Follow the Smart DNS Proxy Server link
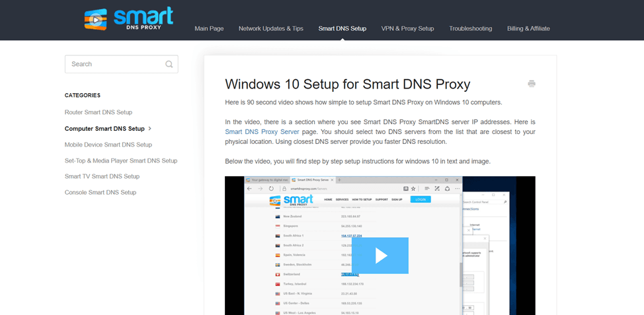Image resolution: width=644 pixels, height=315 pixels. click(x=262, y=131)
